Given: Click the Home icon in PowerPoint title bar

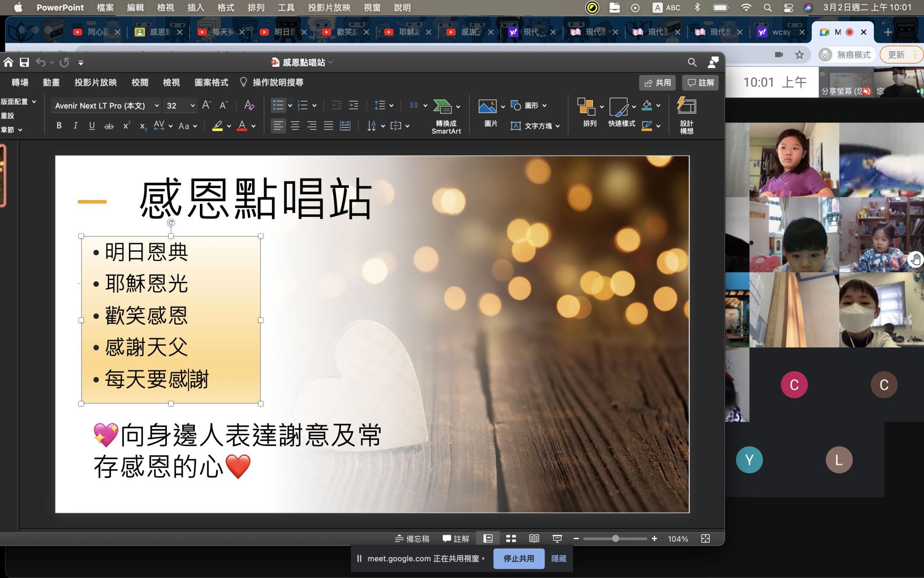Looking at the screenshot, I should click(x=9, y=62).
